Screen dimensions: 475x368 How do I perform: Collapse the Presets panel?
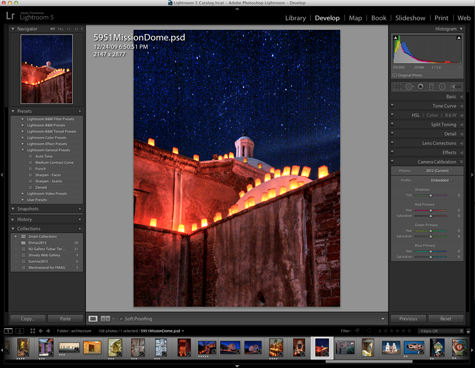point(13,111)
